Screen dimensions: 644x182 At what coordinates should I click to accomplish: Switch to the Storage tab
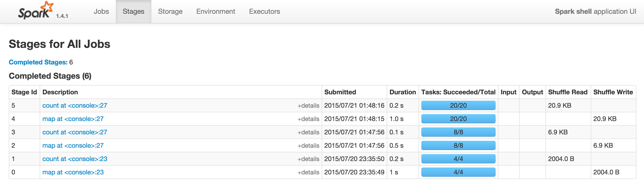(x=170, y=12)
